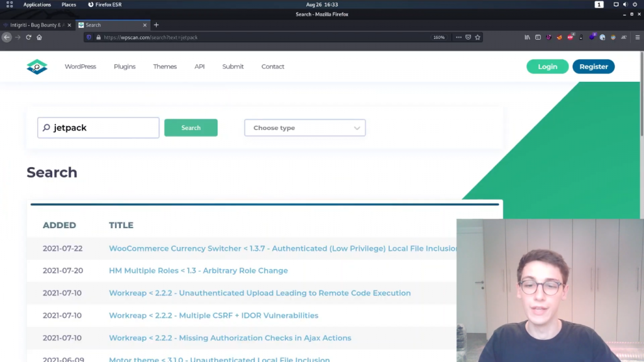The width and height of the screenshot is (644, 362).
Task: Click the 2021-07-22 date cell
Action: click(x=62, y=248)
